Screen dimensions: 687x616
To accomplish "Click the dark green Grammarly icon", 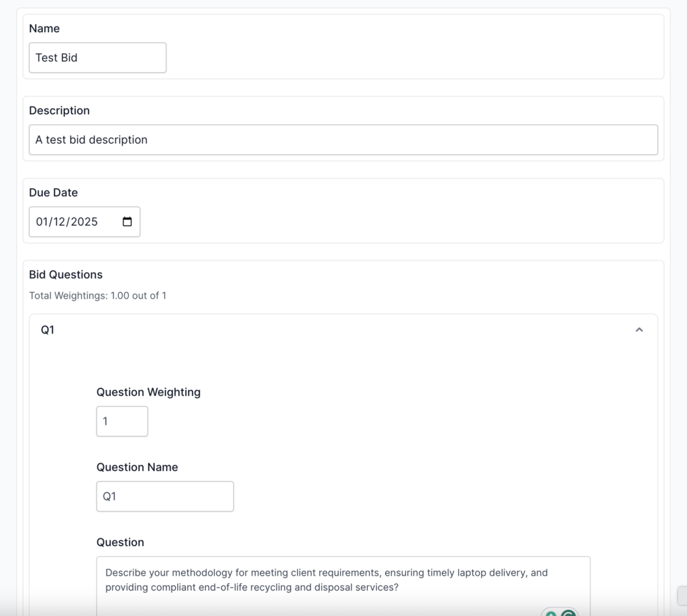I will click(x=569, y=613).
